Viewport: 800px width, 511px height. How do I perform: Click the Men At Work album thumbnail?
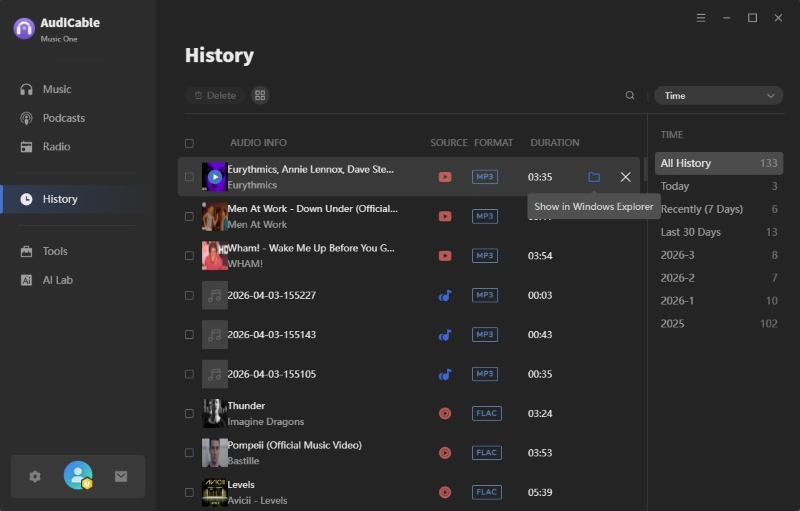(215, 216)
